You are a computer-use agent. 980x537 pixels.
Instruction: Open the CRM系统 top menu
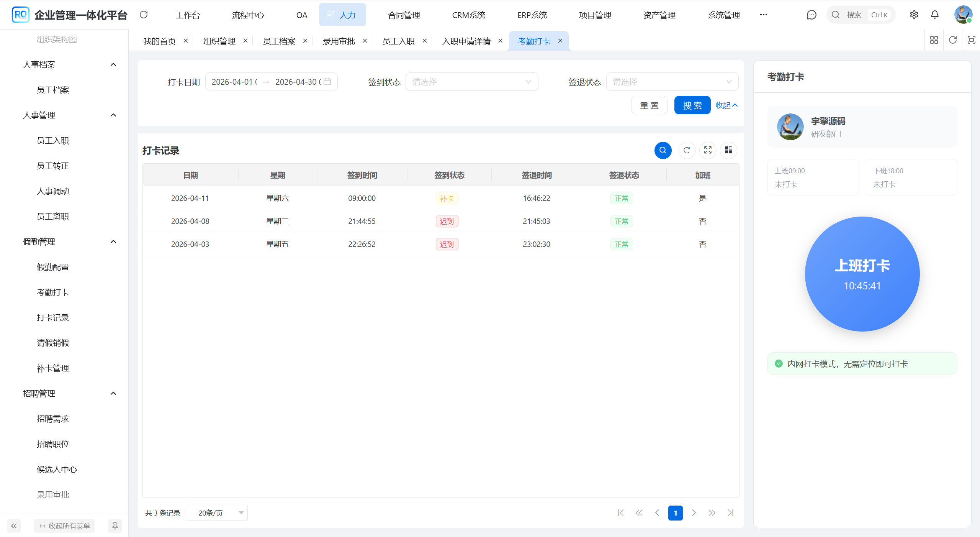[x=468, y=15]
